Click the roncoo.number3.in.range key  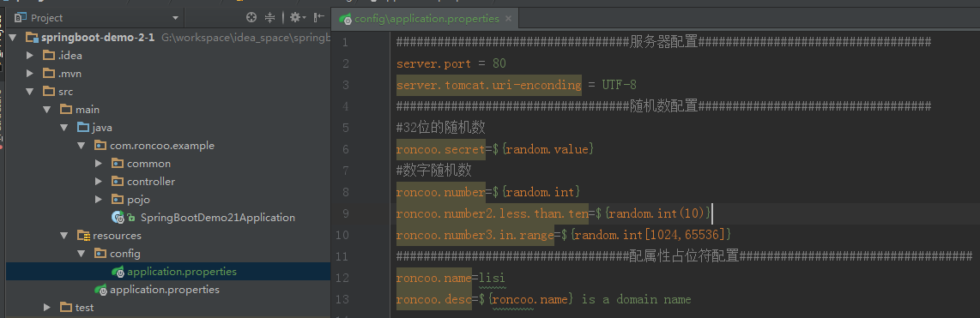click(475, 235)
